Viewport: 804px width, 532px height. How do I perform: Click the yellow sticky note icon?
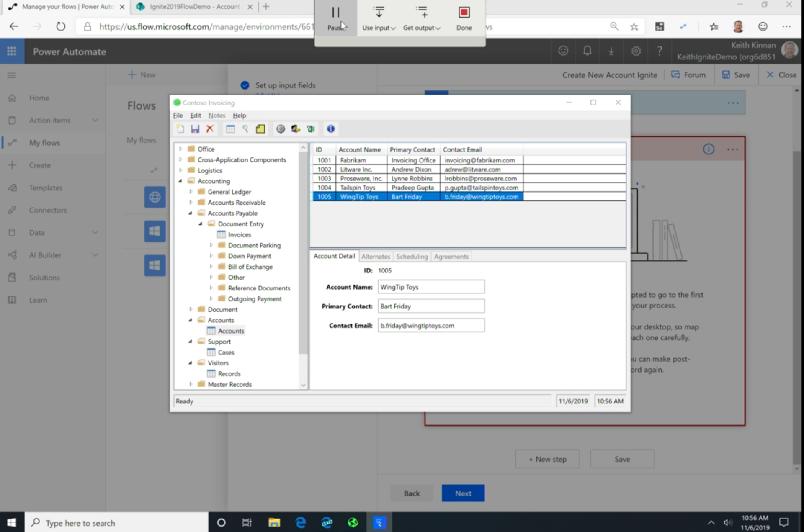pyautogui.click(x=260, y=129)
